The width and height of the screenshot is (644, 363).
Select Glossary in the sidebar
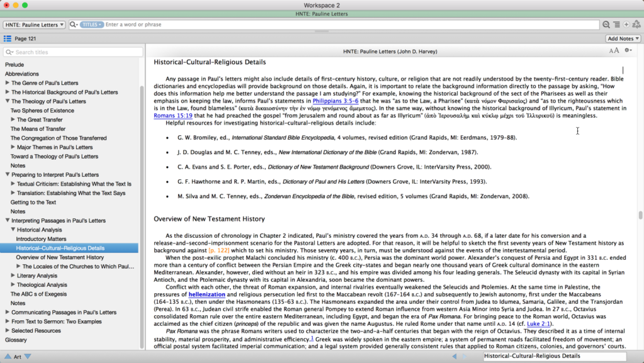pos(16,340)
